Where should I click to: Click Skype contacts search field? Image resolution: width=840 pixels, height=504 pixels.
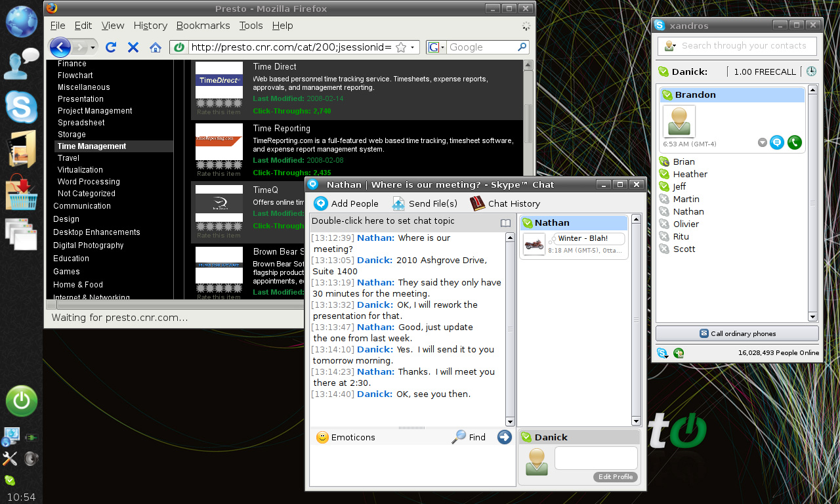[737, 46]
